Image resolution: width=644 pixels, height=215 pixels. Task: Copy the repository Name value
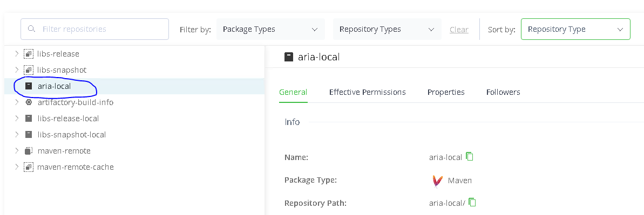click(x=470, y=157)
